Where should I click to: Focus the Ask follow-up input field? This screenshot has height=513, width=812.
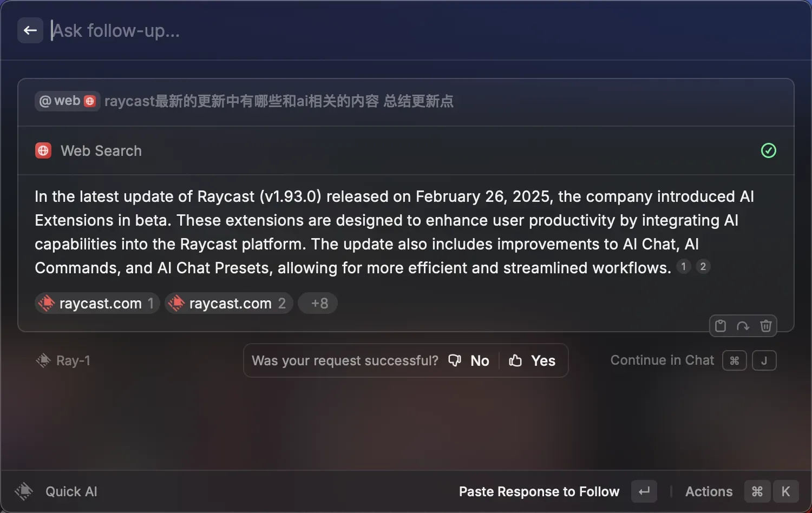379,30
